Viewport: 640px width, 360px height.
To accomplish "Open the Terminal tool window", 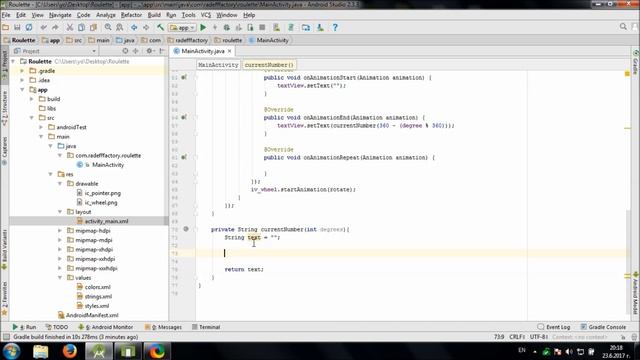I will point(206,327).
